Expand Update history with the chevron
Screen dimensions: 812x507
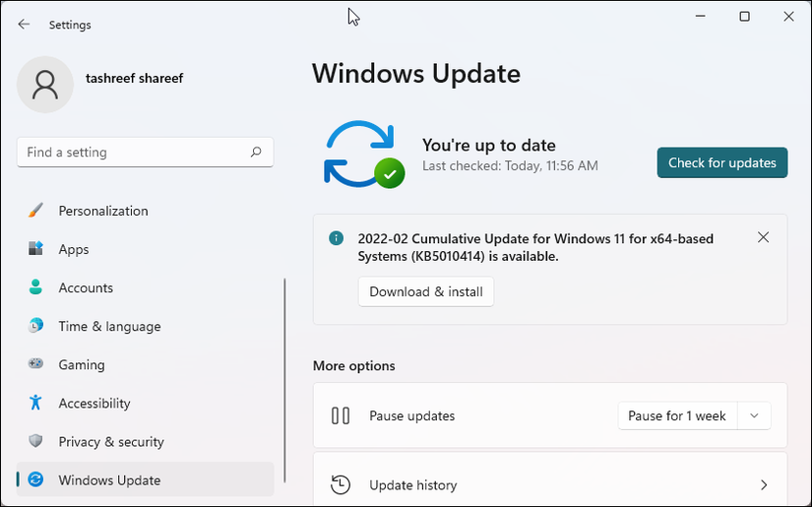pos(764,484)
